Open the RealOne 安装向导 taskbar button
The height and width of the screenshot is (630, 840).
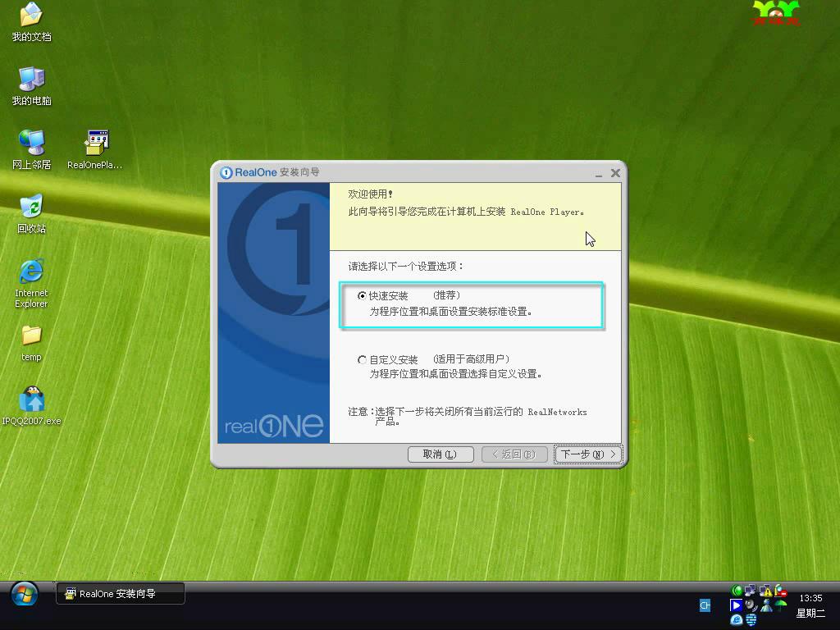pos(121,594)
